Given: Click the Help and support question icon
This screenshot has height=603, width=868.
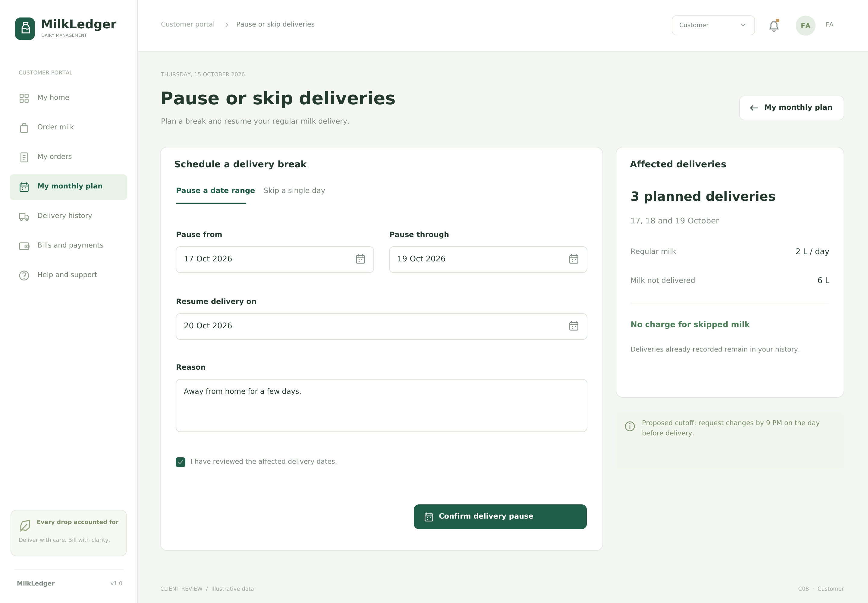Looking at the screenshot, I should 24,276.
